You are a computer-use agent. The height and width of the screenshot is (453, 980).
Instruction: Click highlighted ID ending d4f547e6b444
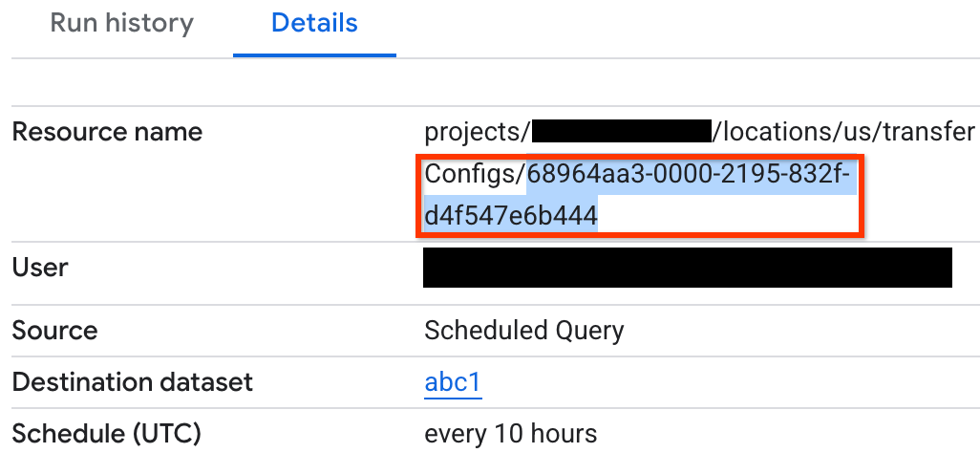tap(511, 217)
